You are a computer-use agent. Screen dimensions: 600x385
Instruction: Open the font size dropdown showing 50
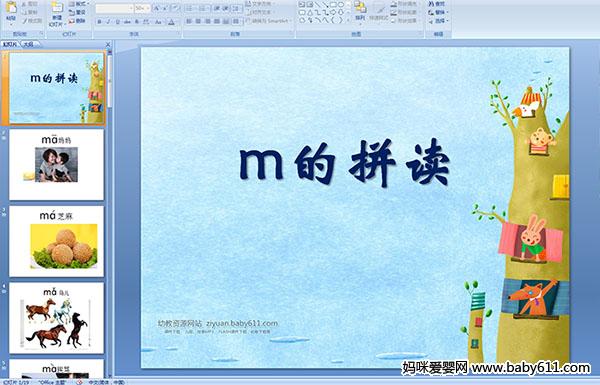coord(142,8)
